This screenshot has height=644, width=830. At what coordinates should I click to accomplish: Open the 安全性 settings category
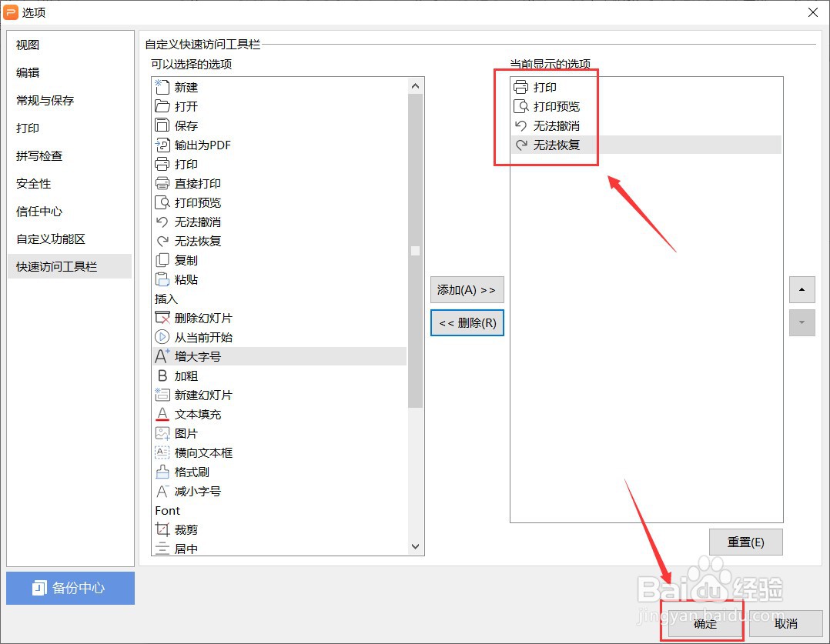69,184
